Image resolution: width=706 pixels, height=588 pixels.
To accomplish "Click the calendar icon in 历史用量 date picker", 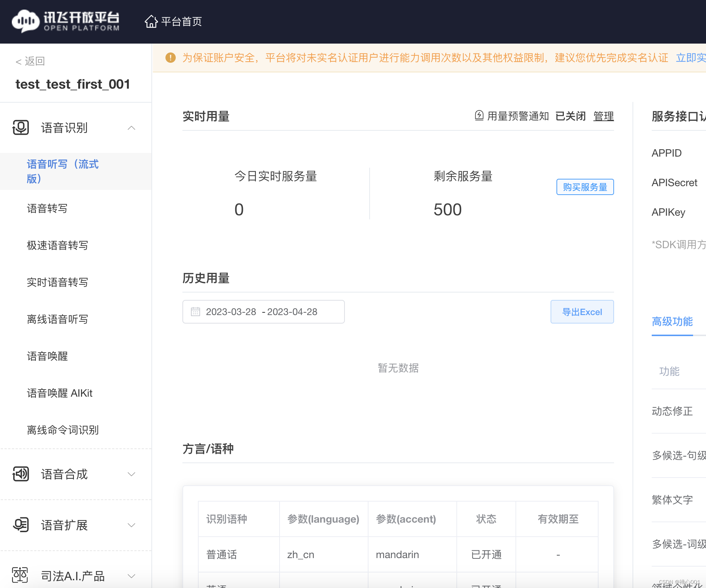I will [x=196, y=311].
